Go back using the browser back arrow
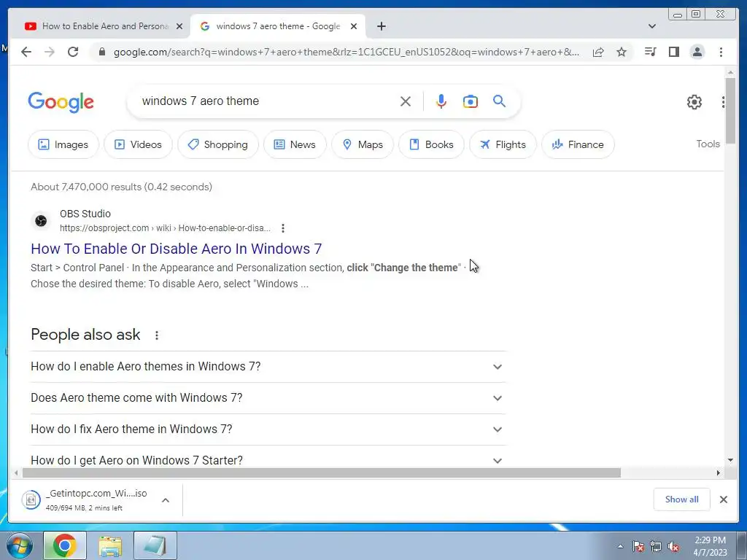This screenshot has height=560, width=747. coord(26,52)
